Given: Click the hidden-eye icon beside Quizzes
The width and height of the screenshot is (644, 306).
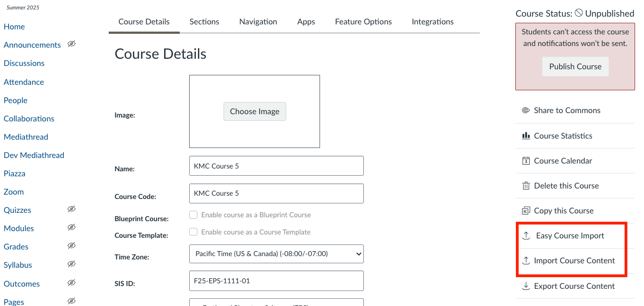Looking at the screenshot, I should (72, 210).
